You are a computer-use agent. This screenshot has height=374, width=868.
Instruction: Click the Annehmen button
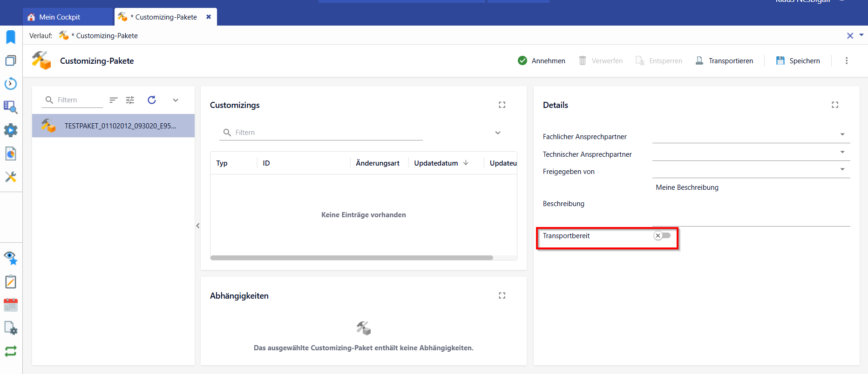pyautogui.click(x=542, y=61)
